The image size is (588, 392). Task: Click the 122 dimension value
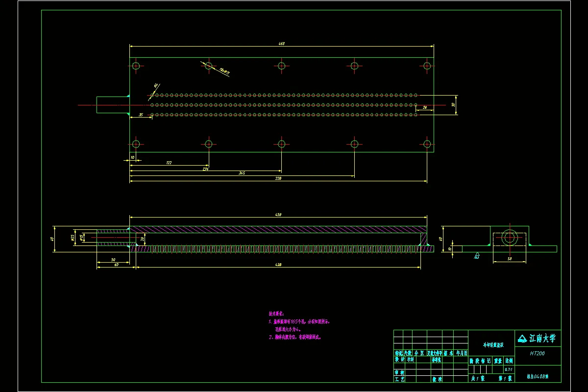click(169, 162)
